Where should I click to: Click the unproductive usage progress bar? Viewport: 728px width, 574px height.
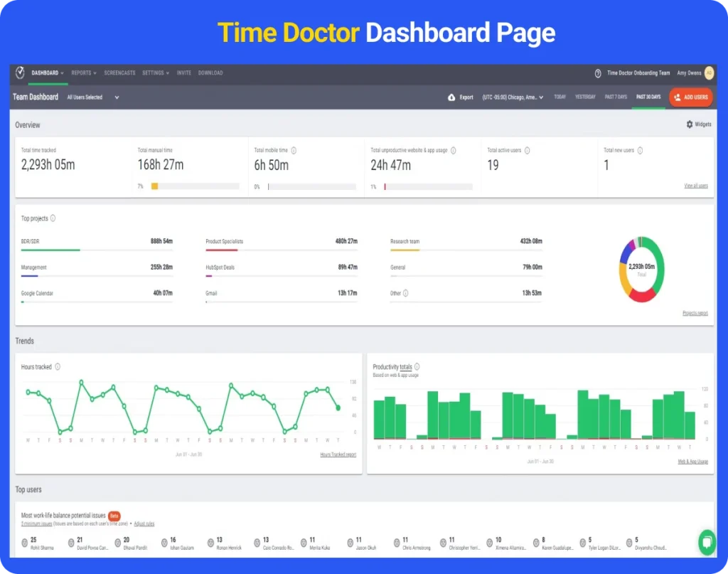point(427,186)
